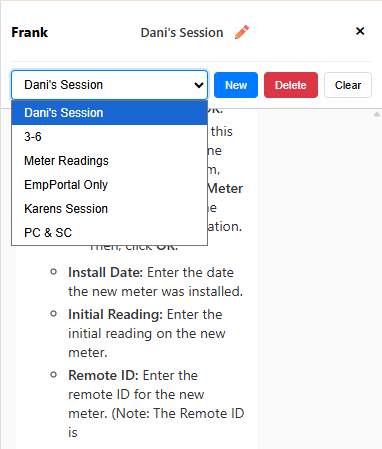Click the Dani's Session header title

(182, 33)
